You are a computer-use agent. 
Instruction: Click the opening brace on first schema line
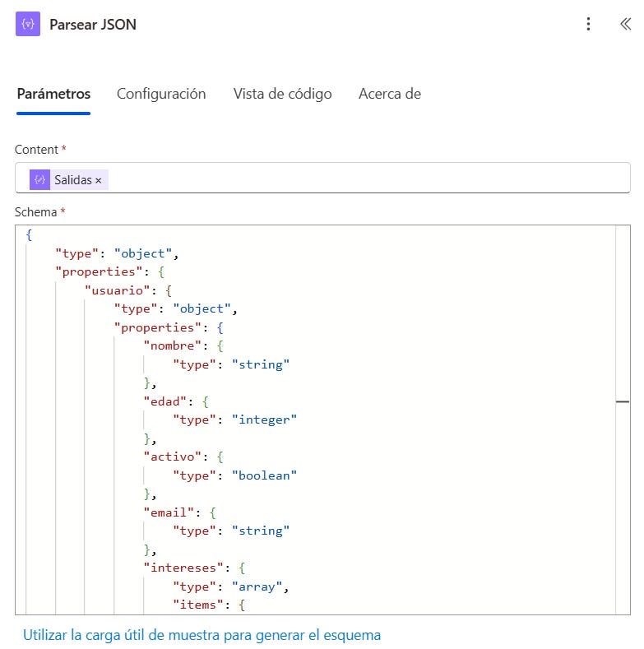click(29, 234)
